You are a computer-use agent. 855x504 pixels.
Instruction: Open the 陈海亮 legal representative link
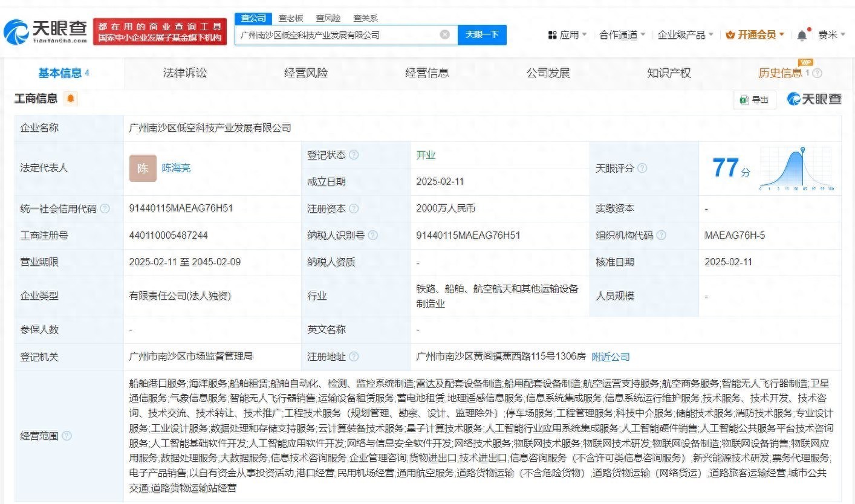tap(176, 169)
